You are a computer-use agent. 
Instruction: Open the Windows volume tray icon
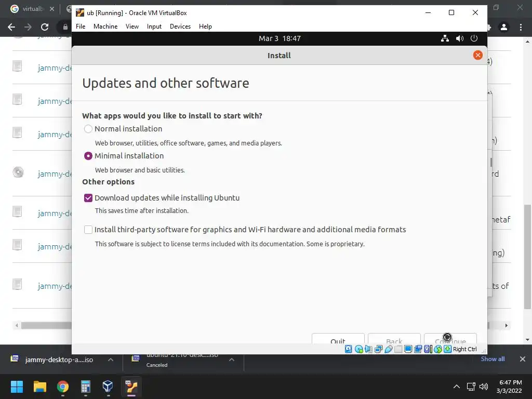tap(484, 387)
